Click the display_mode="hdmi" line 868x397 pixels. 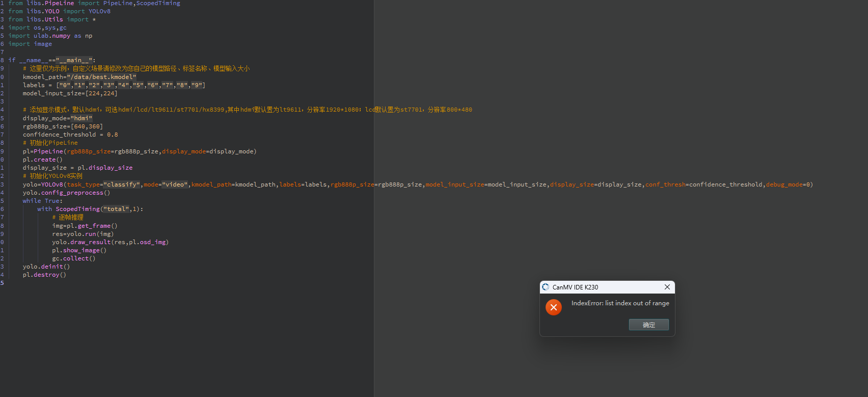click(57, 118)
